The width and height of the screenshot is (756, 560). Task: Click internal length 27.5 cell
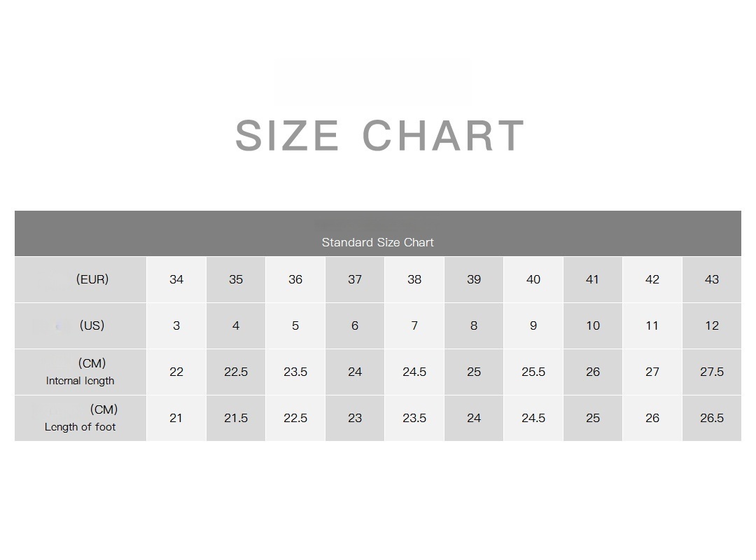click(x=712, y=372)
